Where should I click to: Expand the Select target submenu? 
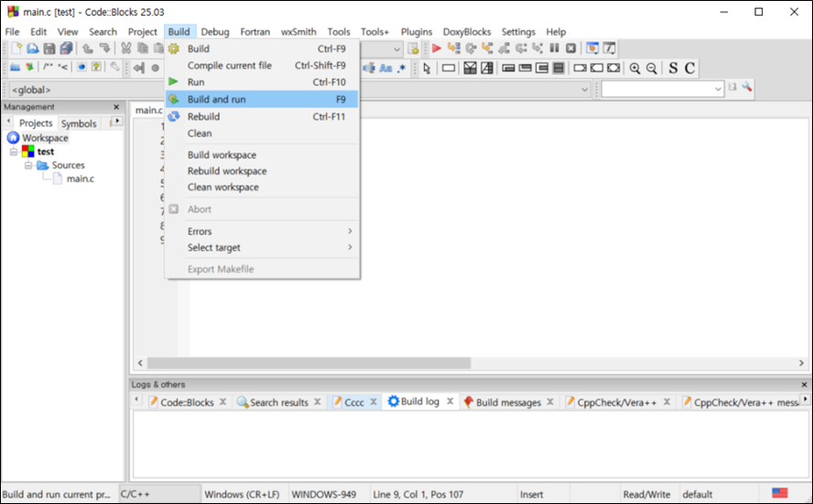pos(263,248)
